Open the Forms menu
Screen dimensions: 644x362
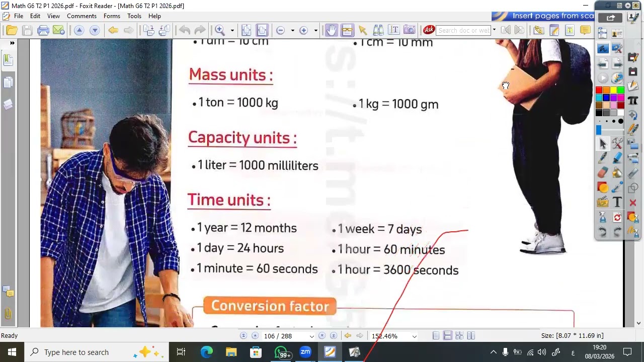click(112, 16)
